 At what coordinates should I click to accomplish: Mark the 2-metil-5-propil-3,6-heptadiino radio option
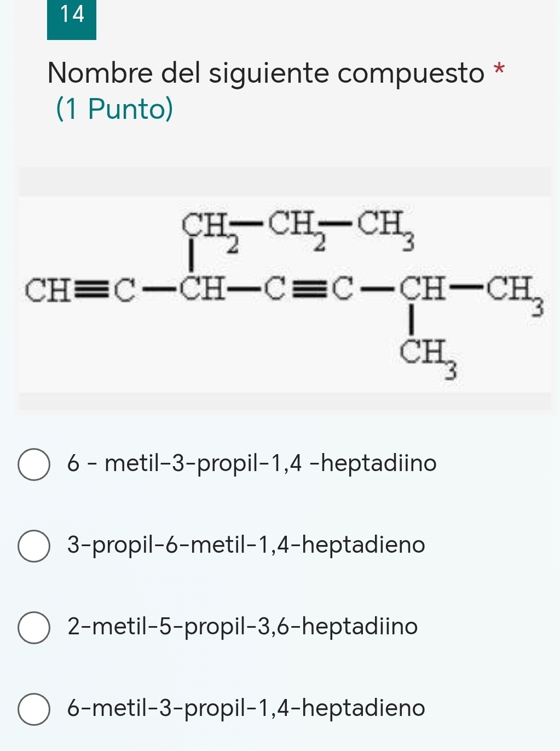coord(34,627)
